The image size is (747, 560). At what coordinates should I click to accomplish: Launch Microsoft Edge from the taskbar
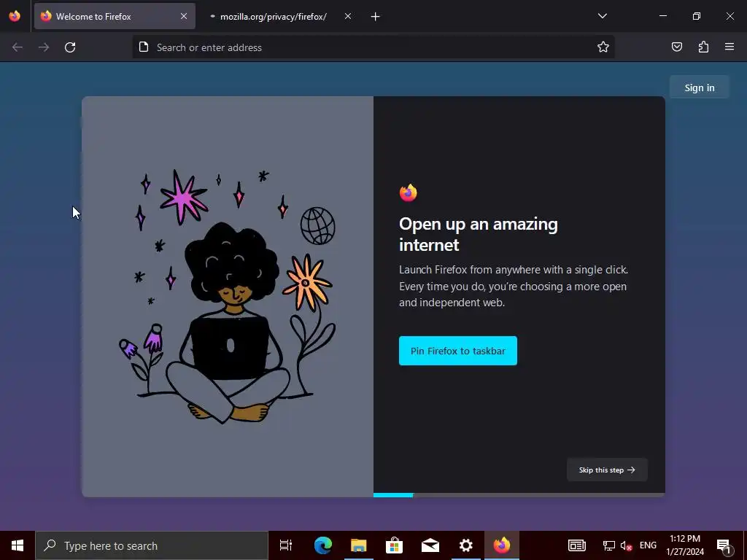point(323,545)
